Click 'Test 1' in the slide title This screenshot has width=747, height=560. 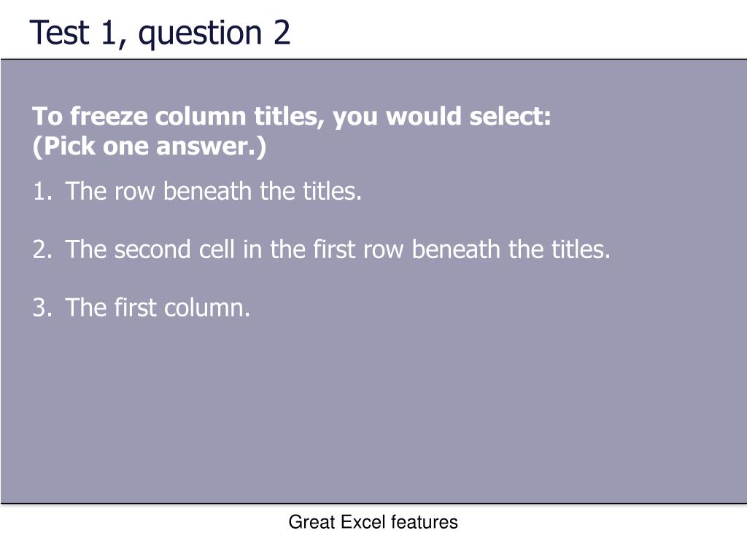pyautogui.click(x=74, y=32)
